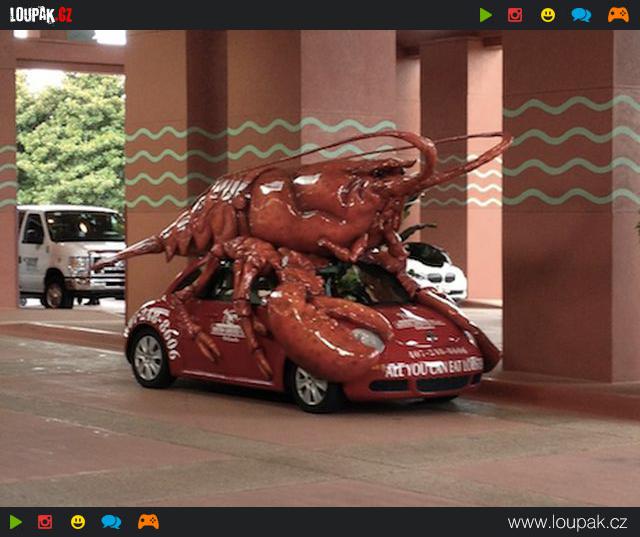
Task: Open the red camera icon in top bar
Action: tap(515, 15)
